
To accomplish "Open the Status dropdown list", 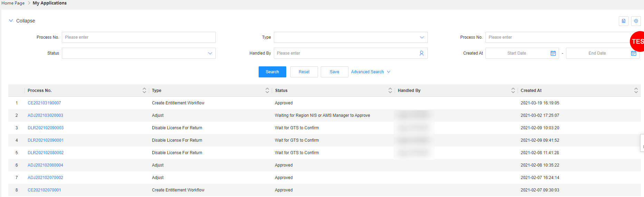I will tap(138, 53).
